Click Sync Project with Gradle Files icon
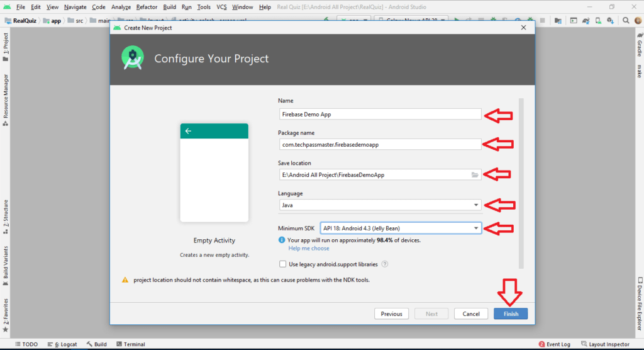Viewport: 644px width, 350px height. pyautogui.click(x=586, y=21)
